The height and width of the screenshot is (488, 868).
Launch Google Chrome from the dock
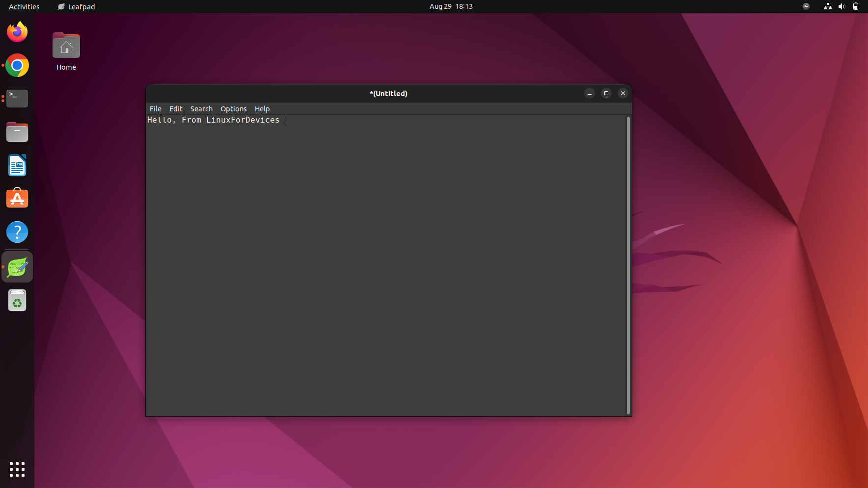tap(17, 65)
